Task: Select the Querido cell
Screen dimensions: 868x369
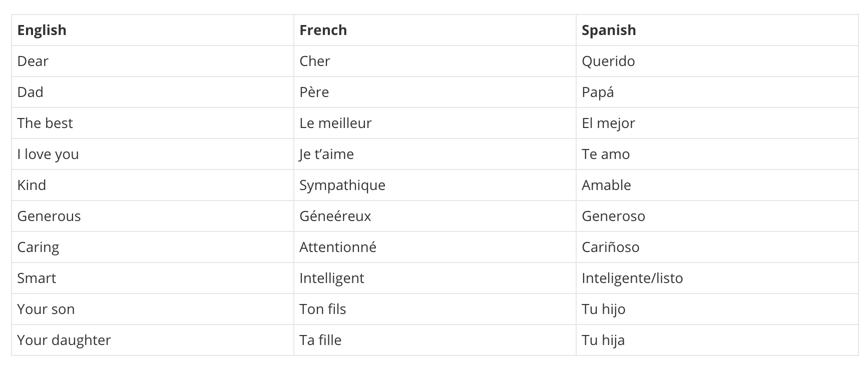Action: [x=717, y=61]
